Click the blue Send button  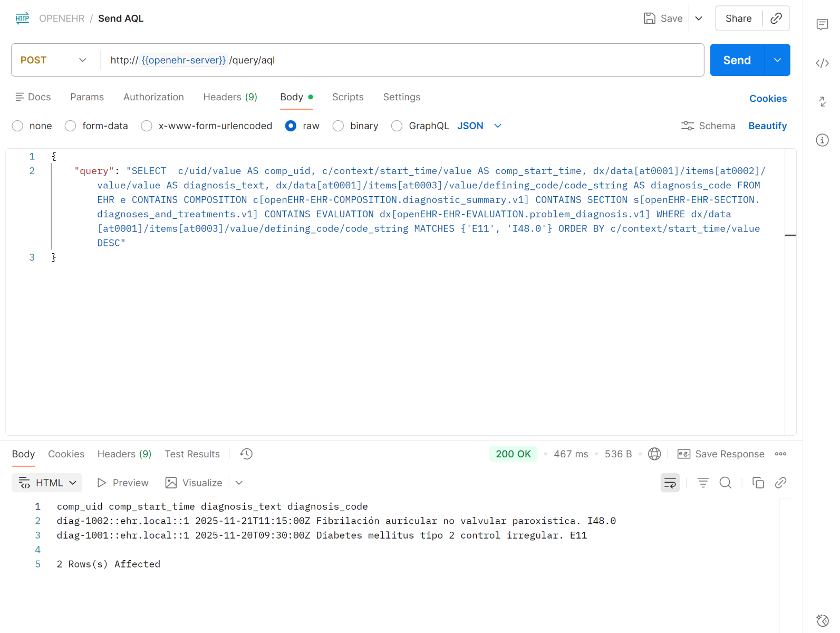[x=737, y=60]
